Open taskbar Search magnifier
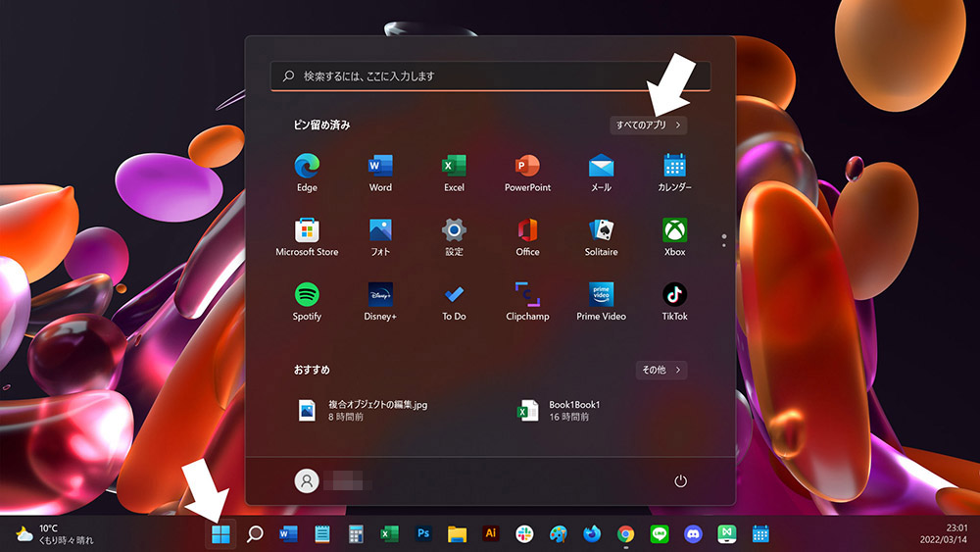Image resolution: width=980 pixels, height=552 pixels. click(x=255, y=534)
